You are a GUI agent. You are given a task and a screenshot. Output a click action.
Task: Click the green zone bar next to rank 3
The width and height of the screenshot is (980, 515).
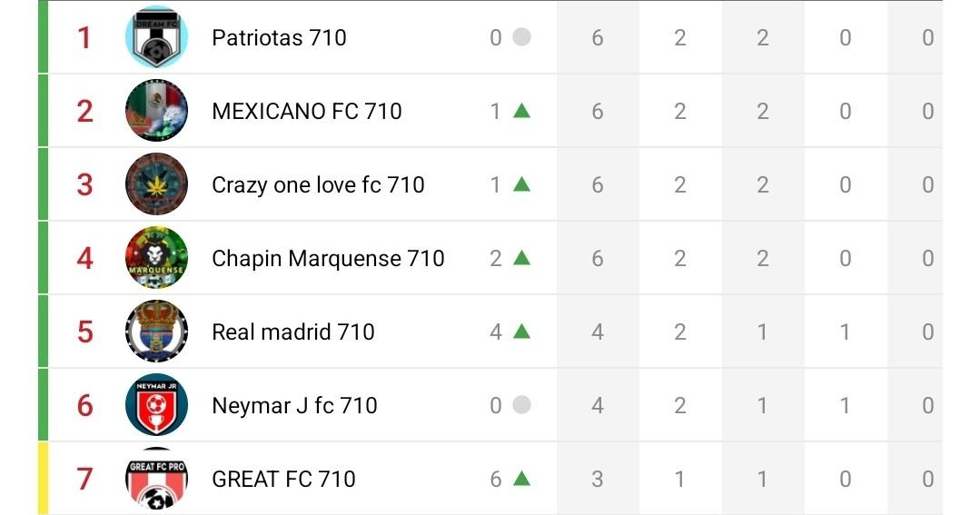[43, 184]
